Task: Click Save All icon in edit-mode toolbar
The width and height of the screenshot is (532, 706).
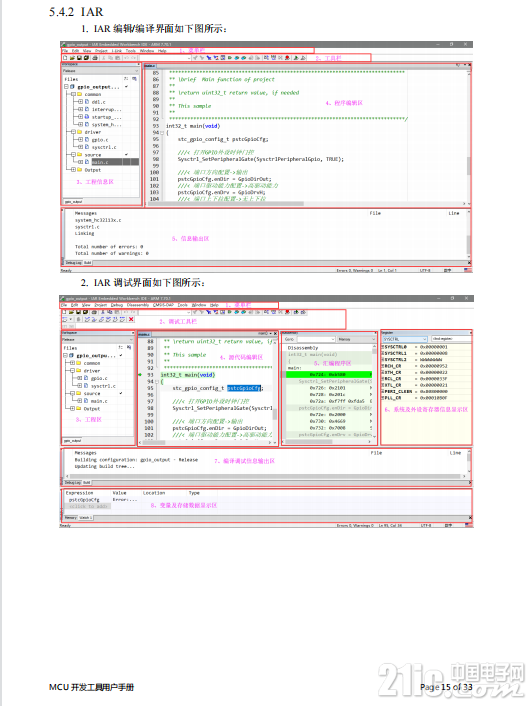Action: point(86,58)
